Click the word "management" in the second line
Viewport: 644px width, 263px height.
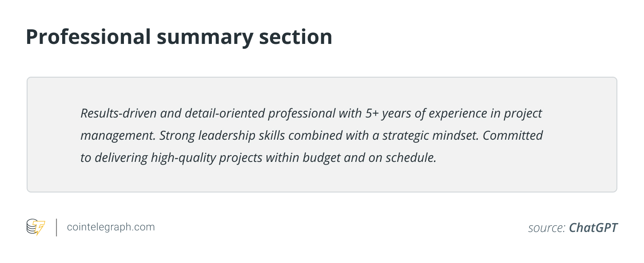(x=116, y=135)
